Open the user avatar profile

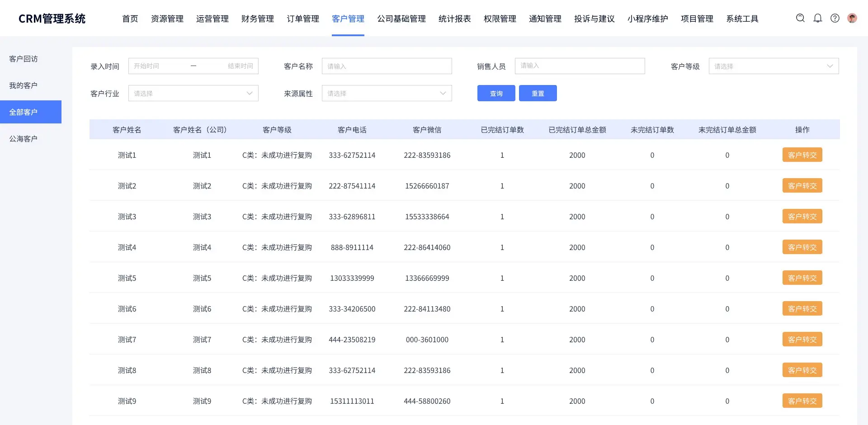852,18
